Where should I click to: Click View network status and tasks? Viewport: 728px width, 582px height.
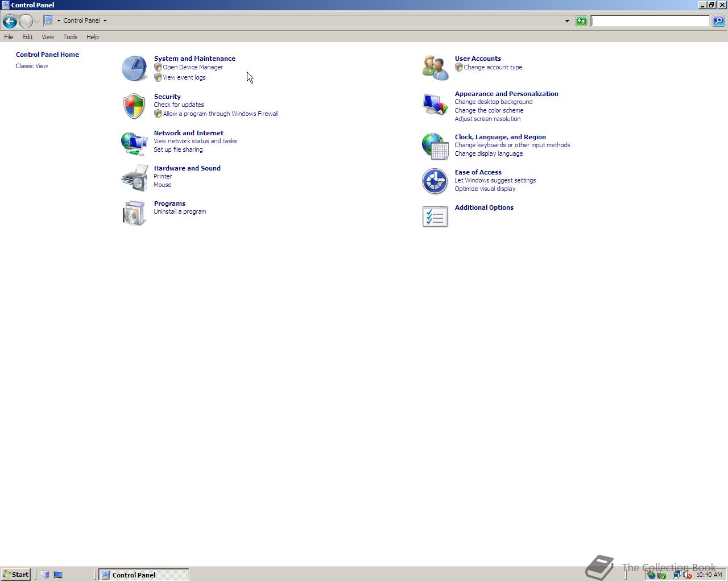point(195,141)
